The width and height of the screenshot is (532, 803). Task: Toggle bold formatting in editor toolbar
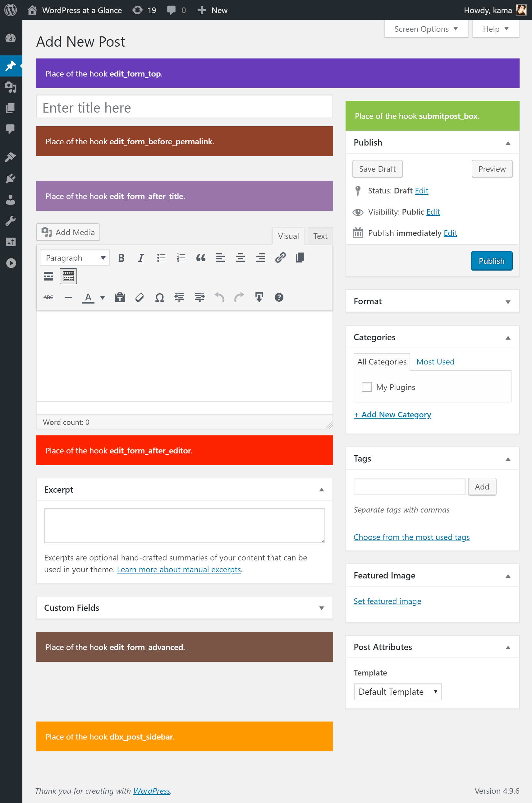coord(121,258)
